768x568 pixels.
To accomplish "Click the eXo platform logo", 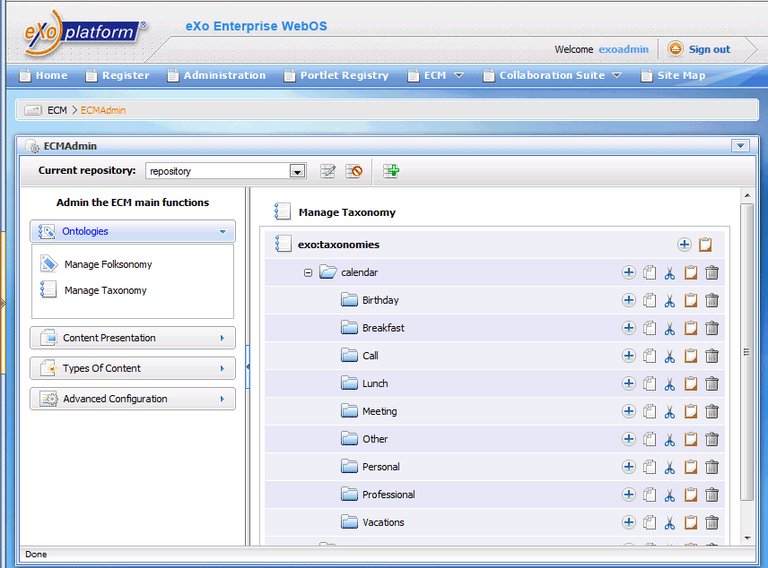I will 84,32.
